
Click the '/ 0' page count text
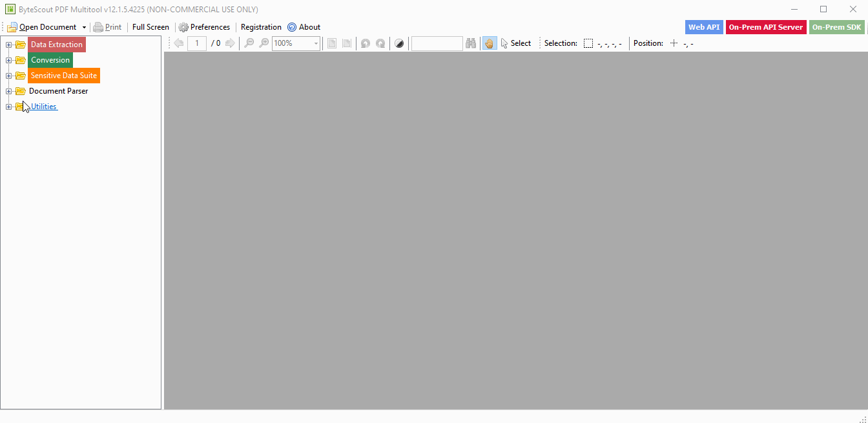(x=216, y=43)
